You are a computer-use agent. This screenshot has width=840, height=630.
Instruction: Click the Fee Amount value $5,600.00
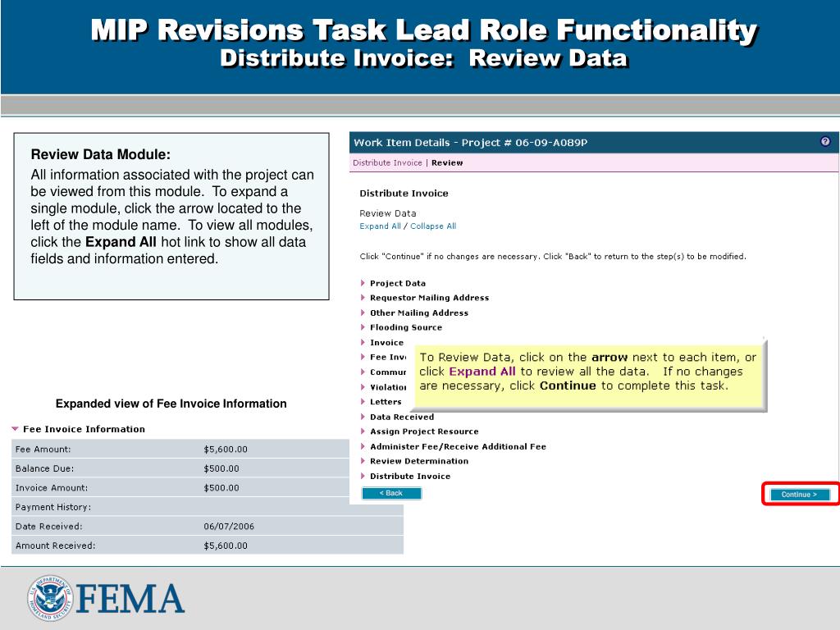226,449
